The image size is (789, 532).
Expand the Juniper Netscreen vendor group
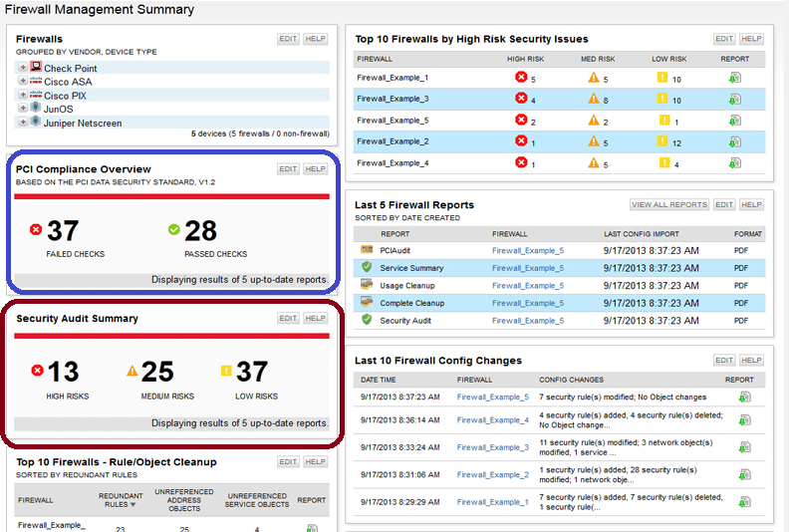[23, 122]
